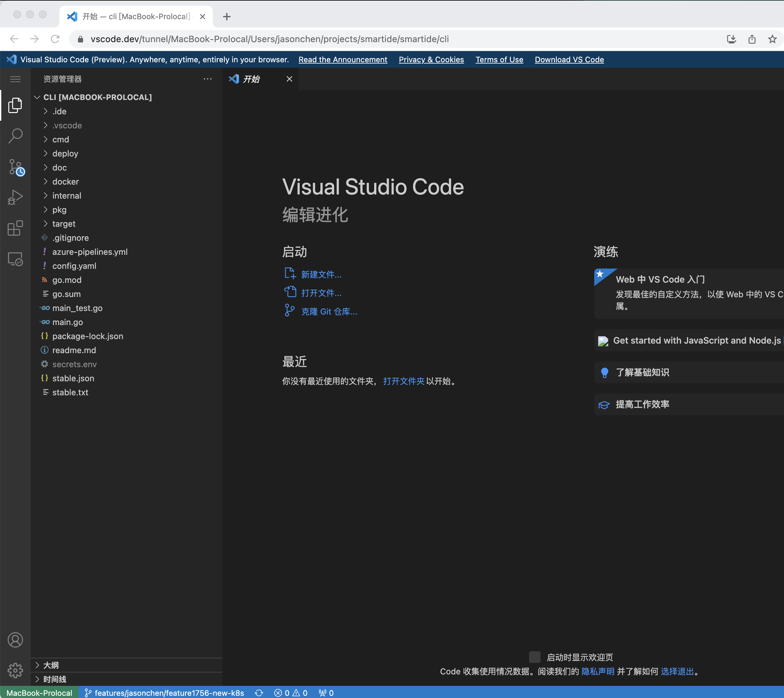Viewport: 784px width, 698px height.
Task: Open Get started with JavaScript and Node.js walkthrough
Action: tap(689, 340)
